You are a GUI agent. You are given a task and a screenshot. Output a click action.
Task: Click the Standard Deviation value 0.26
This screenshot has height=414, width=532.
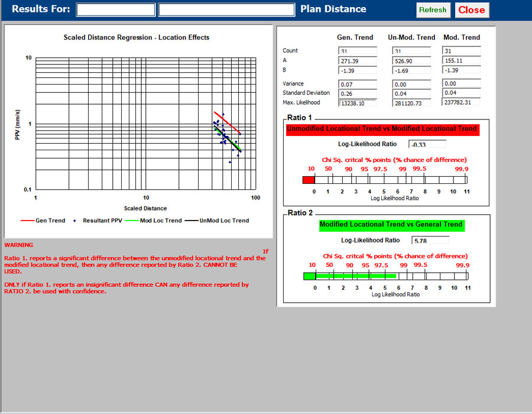click(x=357, y=93)
